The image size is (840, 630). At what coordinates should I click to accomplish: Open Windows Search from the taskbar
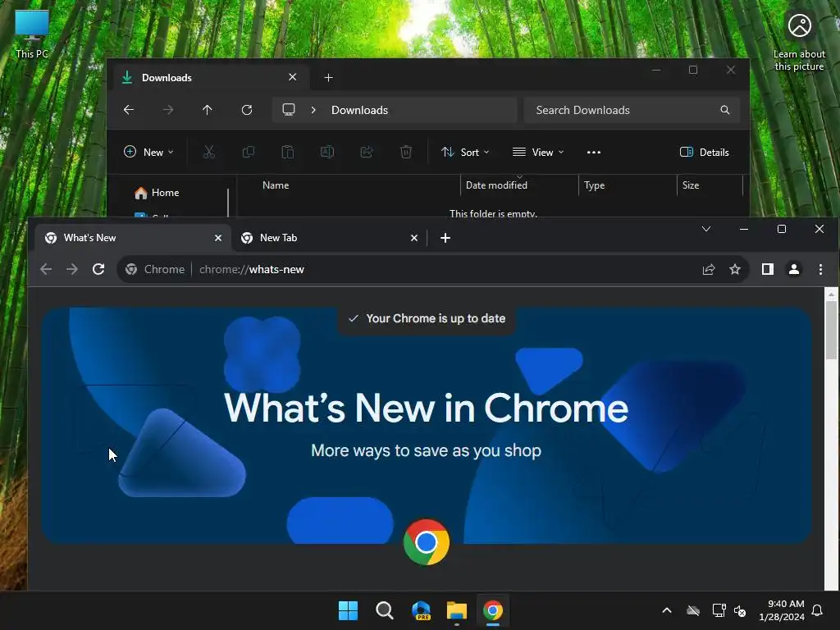pos(385,610)
